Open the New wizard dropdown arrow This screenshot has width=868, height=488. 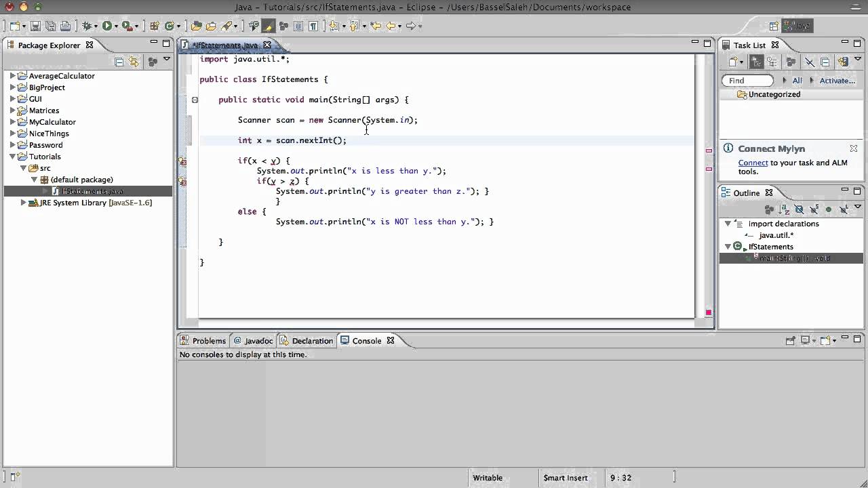point(24,26)
